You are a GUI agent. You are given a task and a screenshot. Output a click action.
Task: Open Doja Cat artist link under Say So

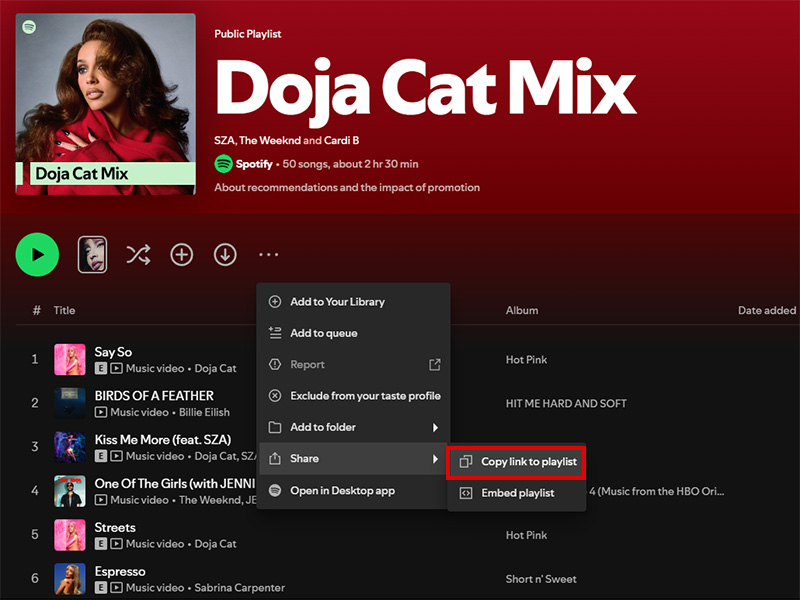click(215, 368)
